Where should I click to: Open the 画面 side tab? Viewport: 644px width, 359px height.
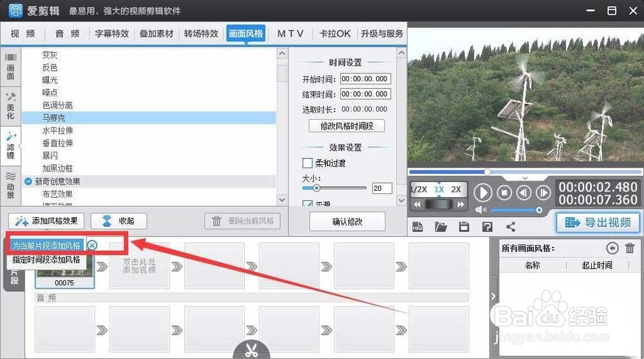point(10,66)
